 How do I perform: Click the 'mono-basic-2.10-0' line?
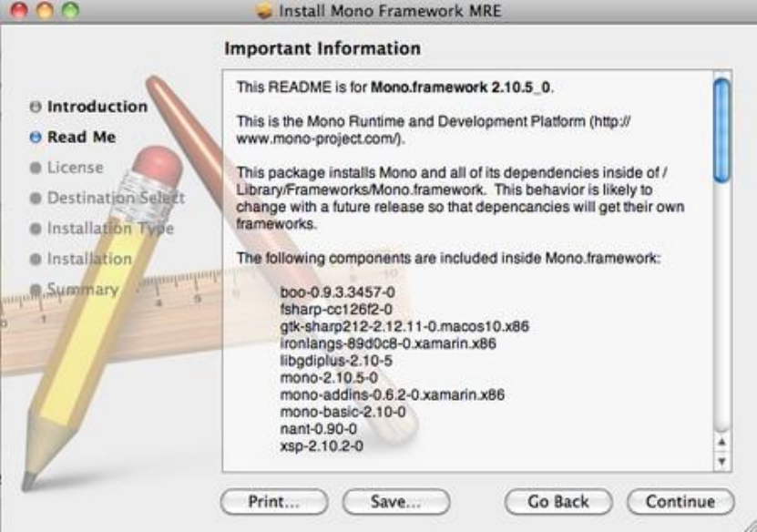[x=343, y=412]
